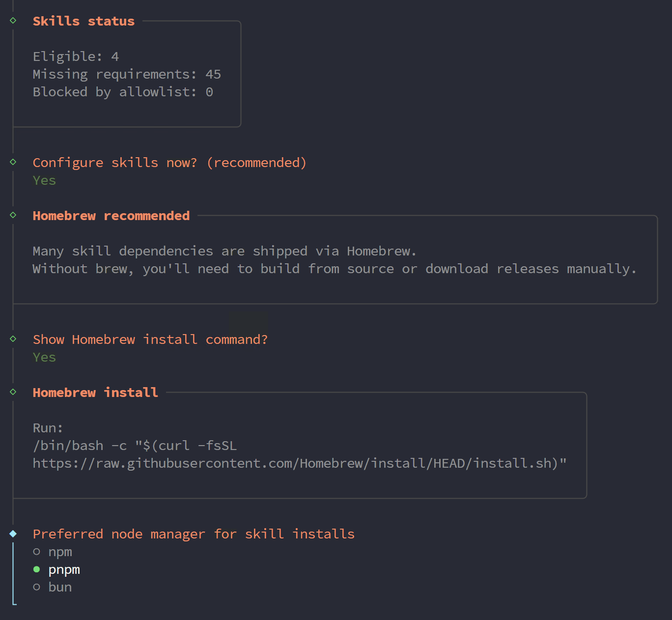Click the Blocked by allowlist: 0 text
Screen dimensions: 672x620
[122, 91]
